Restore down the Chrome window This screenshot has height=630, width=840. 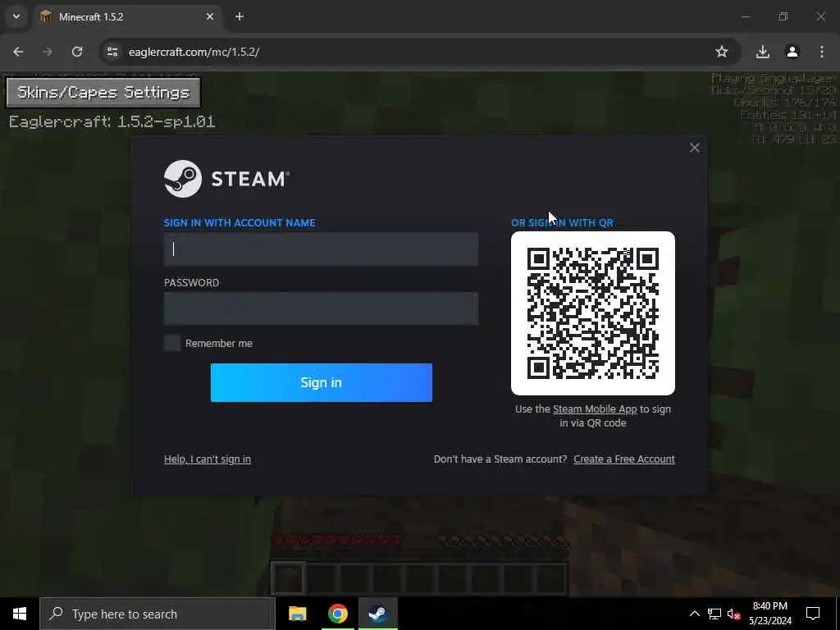(783, 16)
